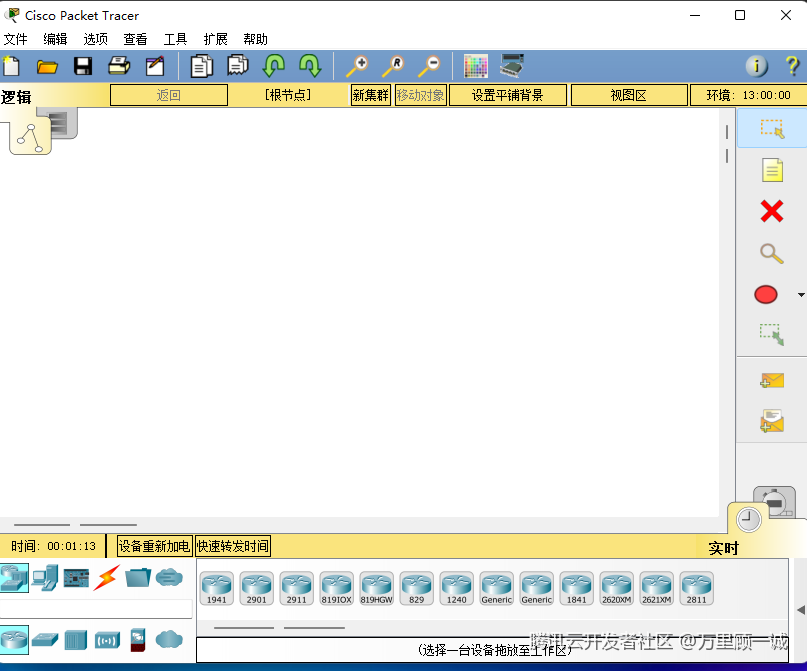Image resolution: width=807 pixels, height=671 pixels.
Task: Select the Connections lightning bolt category
Action: pyautogui.click(x=107, y=578)
